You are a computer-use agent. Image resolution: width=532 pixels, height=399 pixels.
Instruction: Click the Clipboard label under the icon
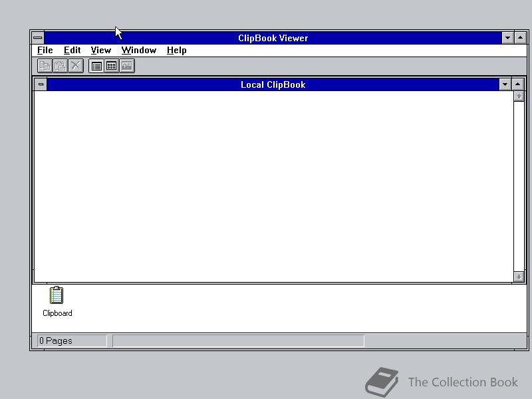coord(57,313)
